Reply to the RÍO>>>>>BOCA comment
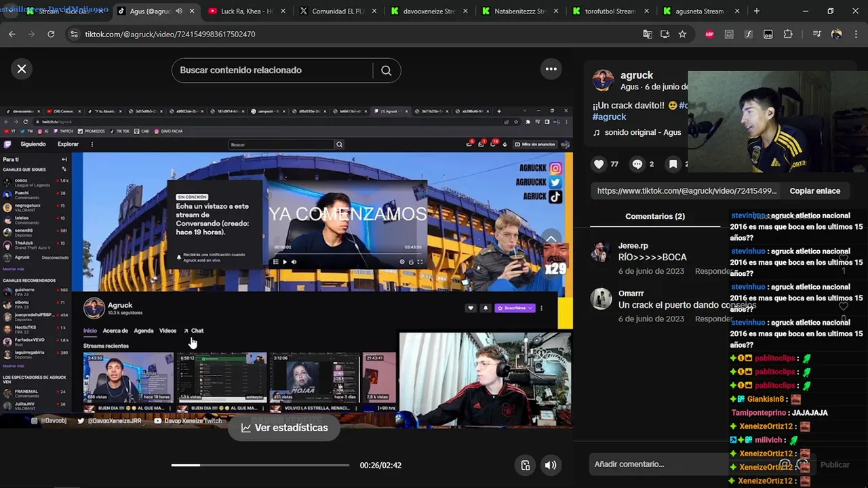868x488 pixels. click(713, 271)
